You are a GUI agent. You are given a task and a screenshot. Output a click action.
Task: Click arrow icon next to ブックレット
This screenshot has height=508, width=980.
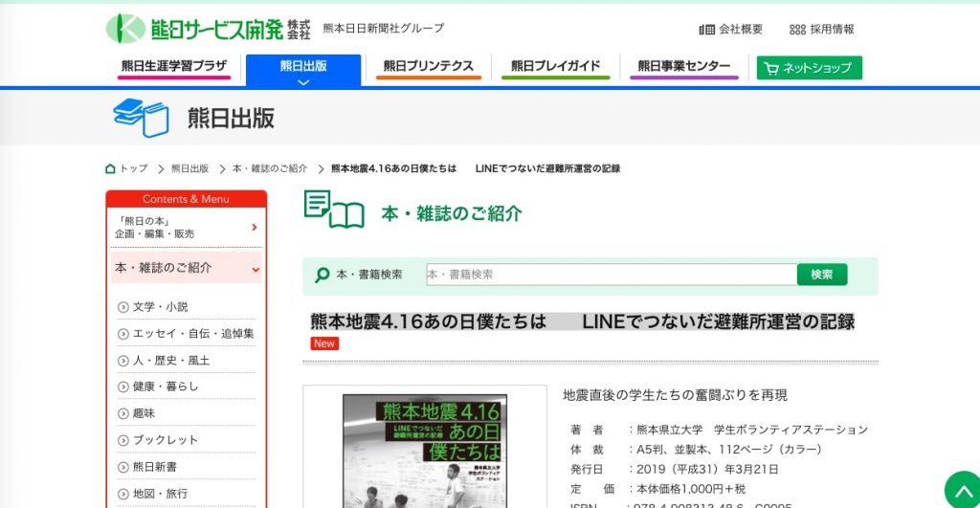tap(123, 441)
